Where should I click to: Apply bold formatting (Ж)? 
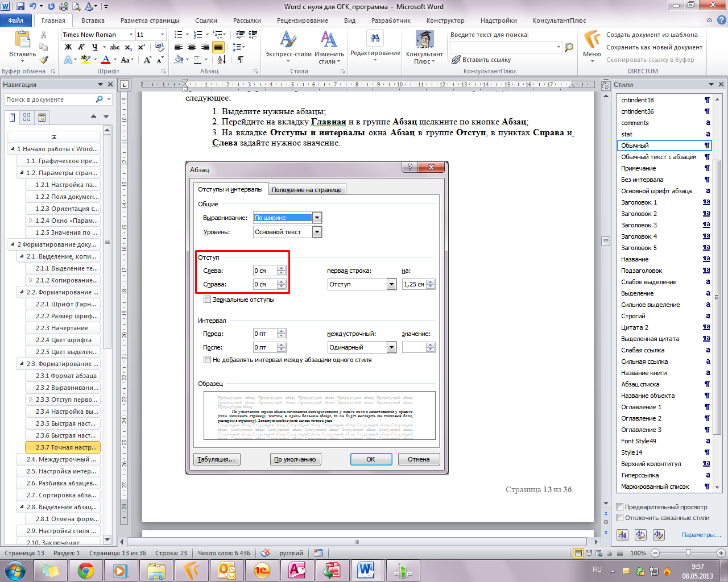click(x=68, y=47)
